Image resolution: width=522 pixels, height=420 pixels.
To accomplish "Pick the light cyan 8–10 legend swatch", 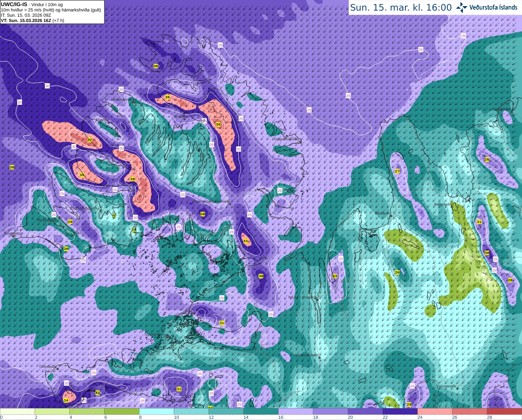I will click(157, 411).
